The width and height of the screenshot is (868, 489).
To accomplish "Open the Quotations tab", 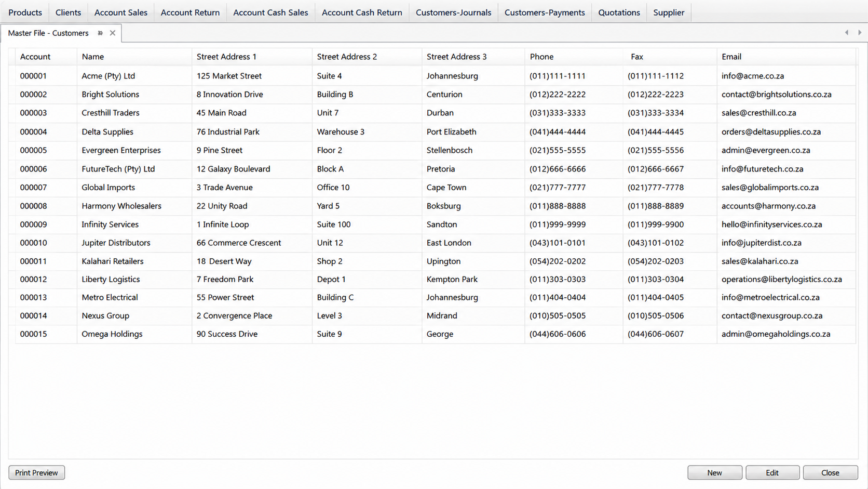I will (619, 12).
